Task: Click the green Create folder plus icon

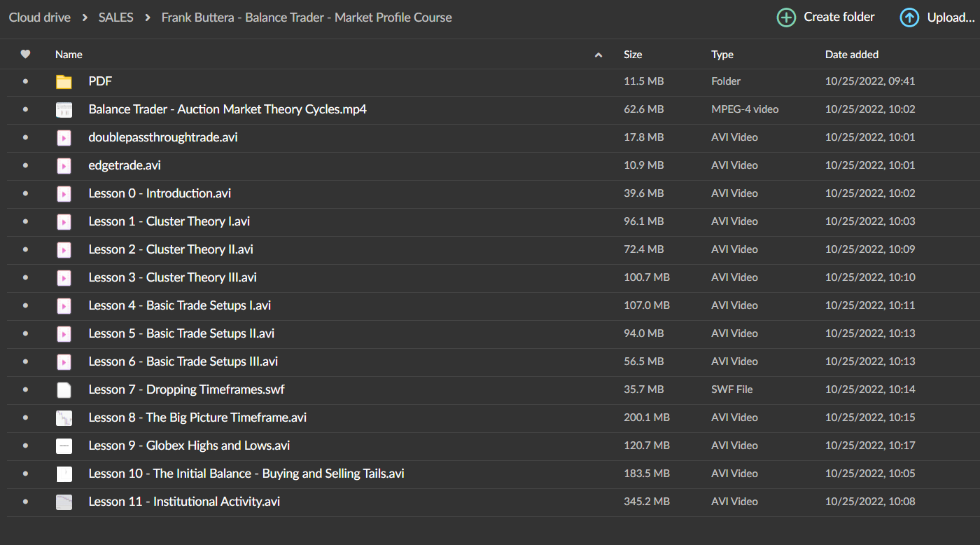Action: tap(786, 18)
